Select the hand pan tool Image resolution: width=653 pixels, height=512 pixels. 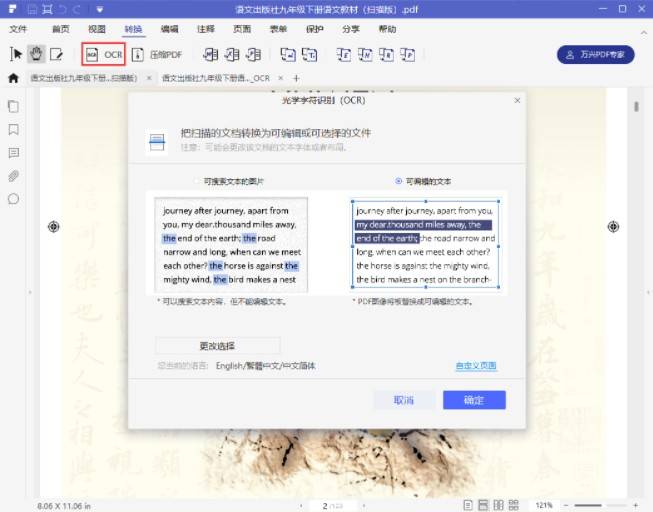pos(37,54)
